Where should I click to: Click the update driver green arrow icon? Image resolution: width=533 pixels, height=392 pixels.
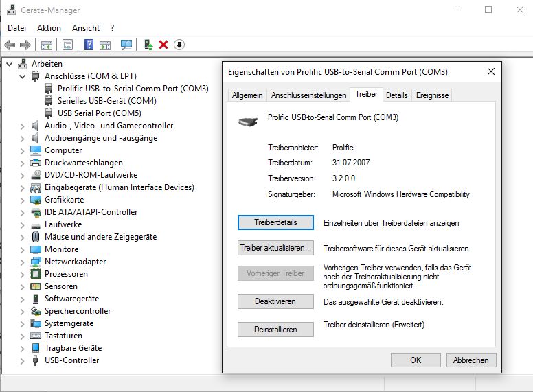pos(148,45)
